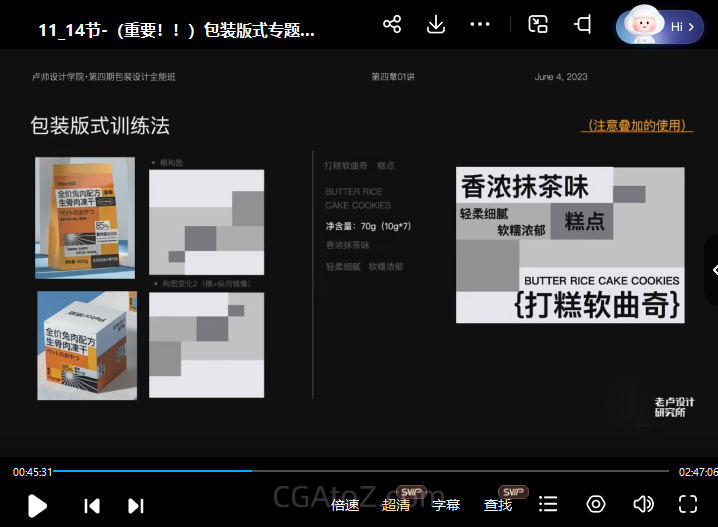Expand the side panel arrow on right edge
The width and height of the screenshot is (718, 527).
click(x=712, y=270)
